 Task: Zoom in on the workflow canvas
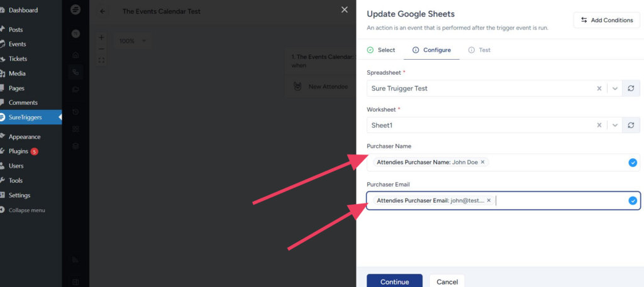pyautogui.click(x=101, y=38)
